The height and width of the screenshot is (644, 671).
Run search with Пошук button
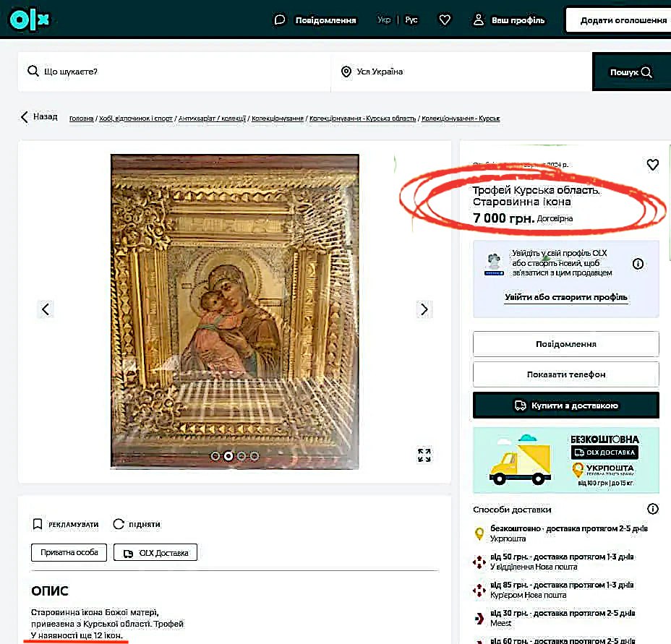pyautogui.click(x=631, y=72)
